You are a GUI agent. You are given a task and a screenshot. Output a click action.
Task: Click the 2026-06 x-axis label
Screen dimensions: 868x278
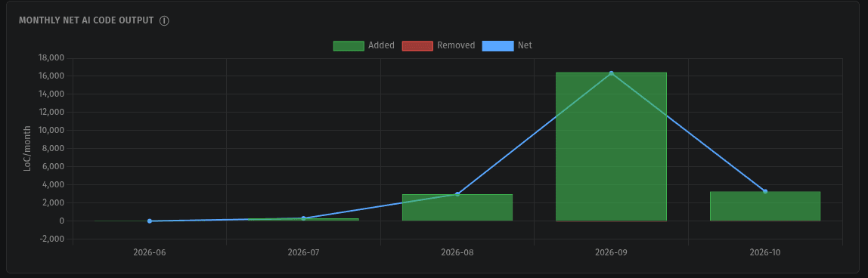(150, 252)
